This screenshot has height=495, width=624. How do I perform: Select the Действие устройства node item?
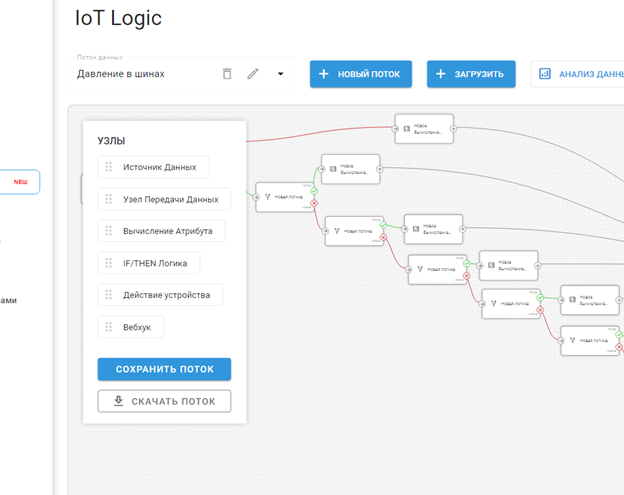click(165, 295)
